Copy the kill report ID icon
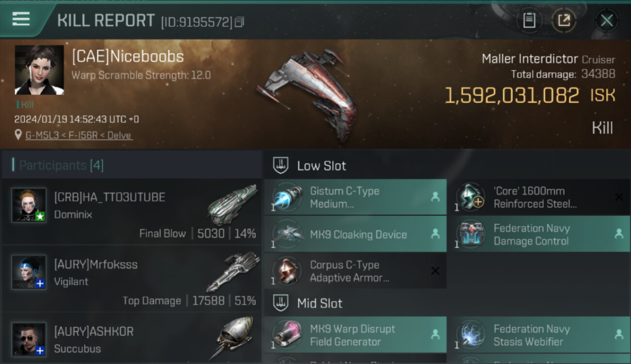 click(239, 22)
